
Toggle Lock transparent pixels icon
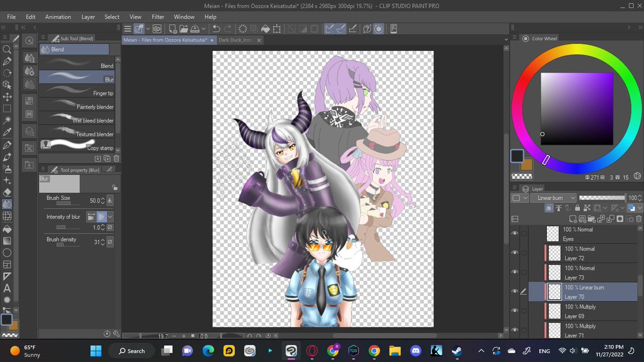click(x=587, y=208)
